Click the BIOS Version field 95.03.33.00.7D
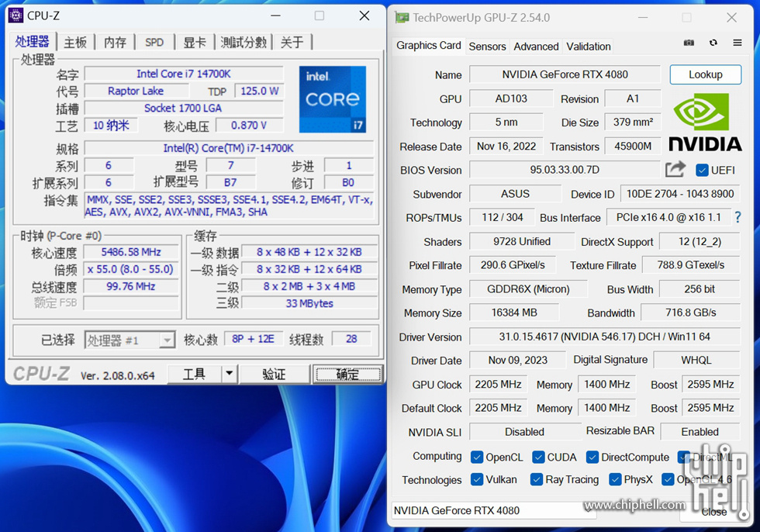 [x=565, y=170]
